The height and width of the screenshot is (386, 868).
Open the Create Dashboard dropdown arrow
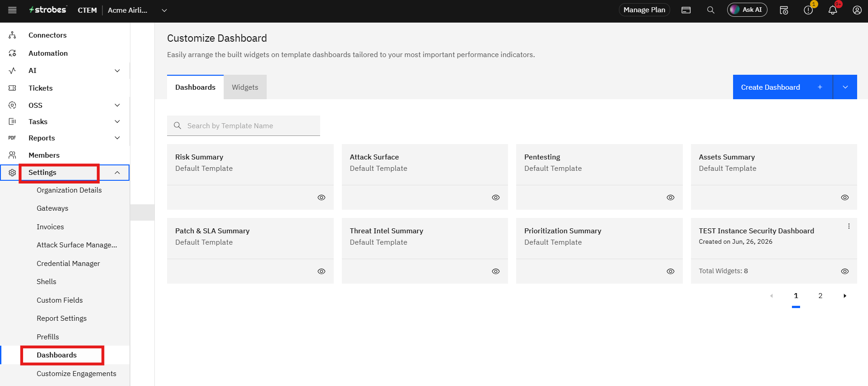click(x=845, y=87)
